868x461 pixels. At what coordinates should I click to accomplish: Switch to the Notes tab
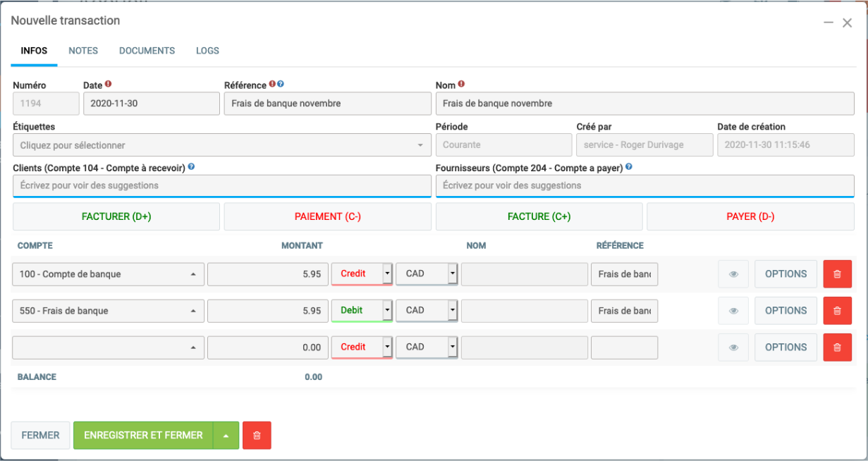(x=83, y=51)
